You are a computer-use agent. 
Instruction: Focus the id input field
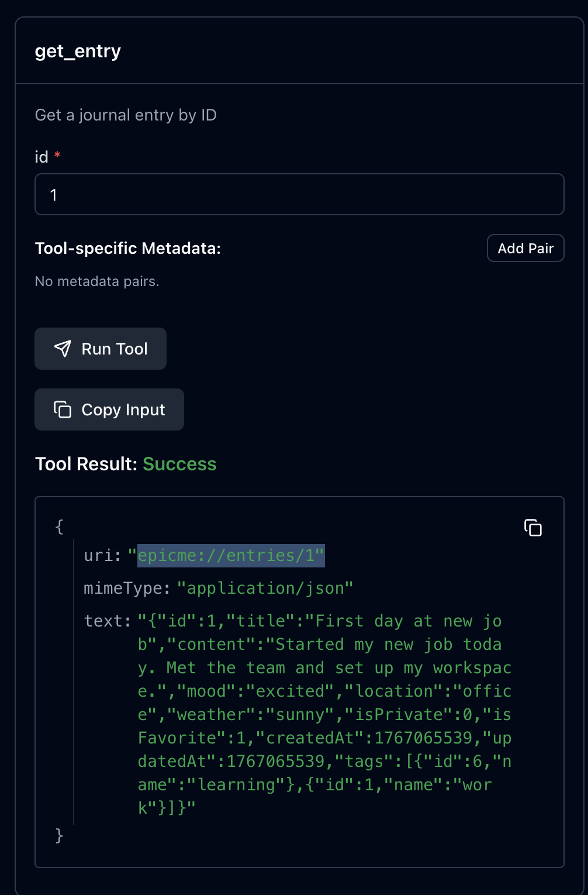tap(299, 194)
